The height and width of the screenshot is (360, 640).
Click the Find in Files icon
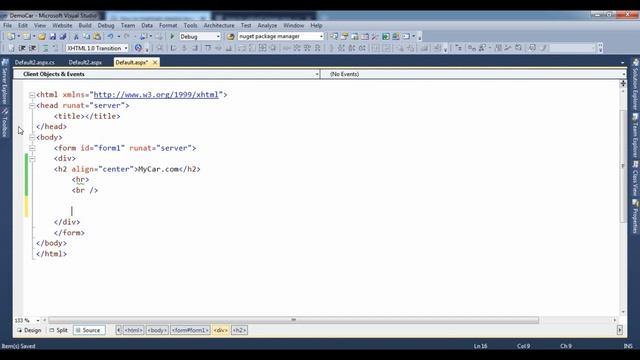[231, 37]
